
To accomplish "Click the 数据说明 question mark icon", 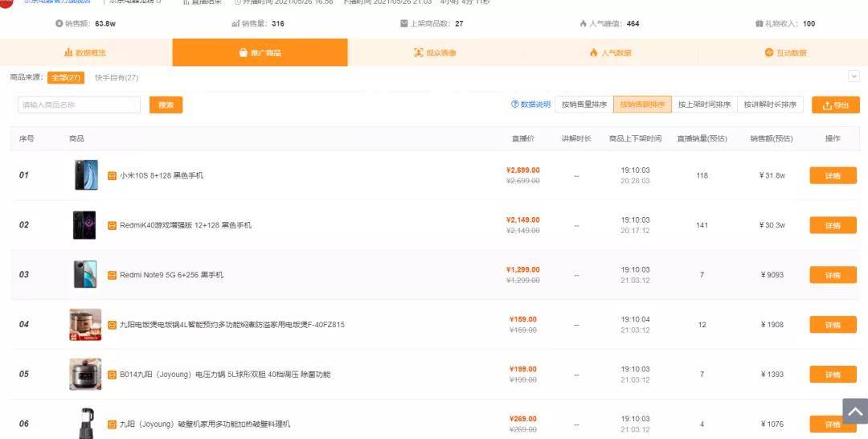I will [515, 104].
